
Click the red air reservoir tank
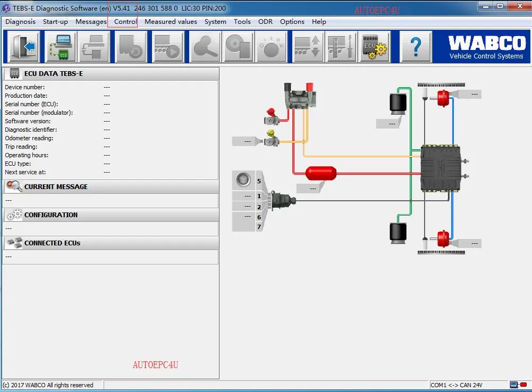coord(320,173)
